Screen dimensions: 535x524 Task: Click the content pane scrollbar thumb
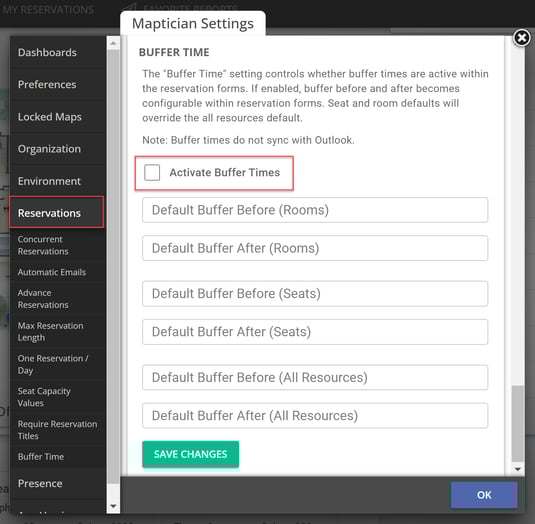tap(518, 423)
